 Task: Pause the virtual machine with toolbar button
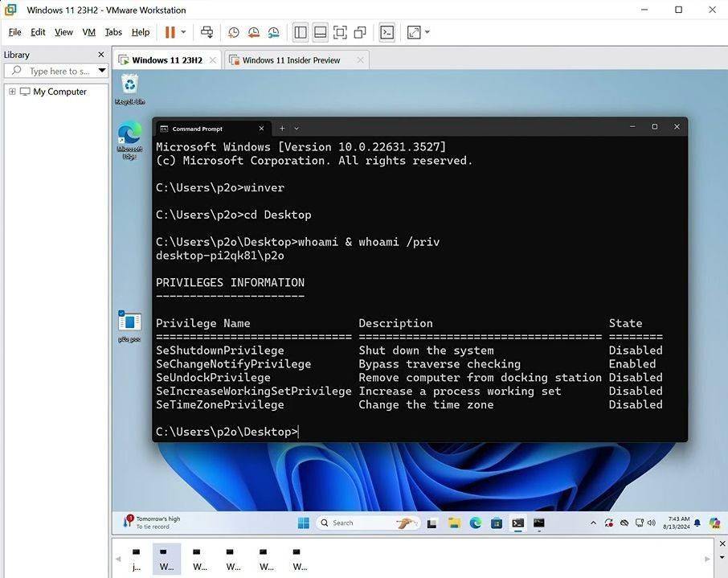tap(170, 32)
